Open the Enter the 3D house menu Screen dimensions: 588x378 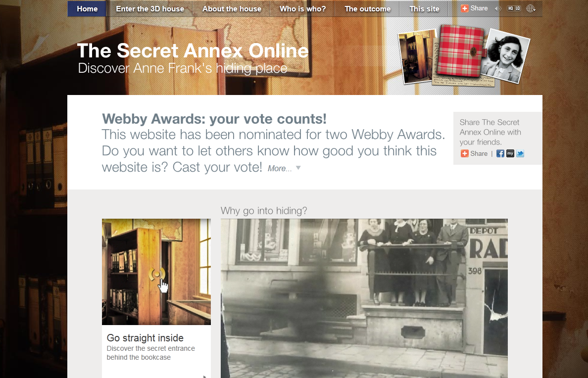(x=150, y=8)
